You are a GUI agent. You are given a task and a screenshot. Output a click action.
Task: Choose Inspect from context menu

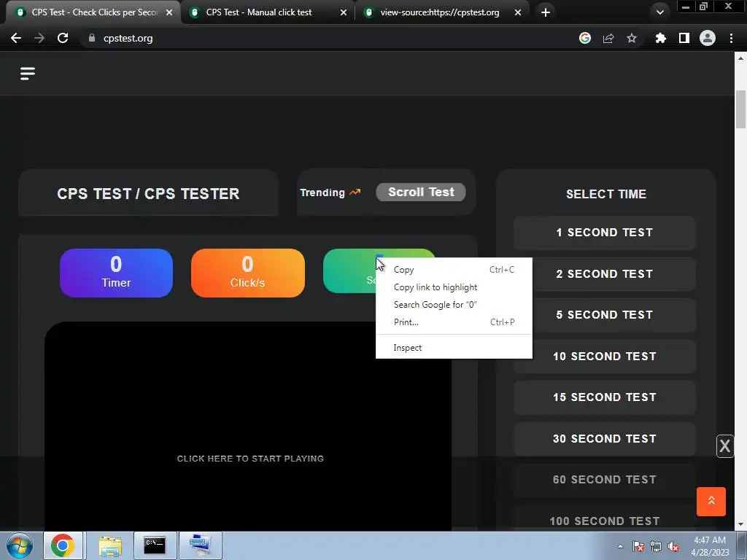[454, 348]
